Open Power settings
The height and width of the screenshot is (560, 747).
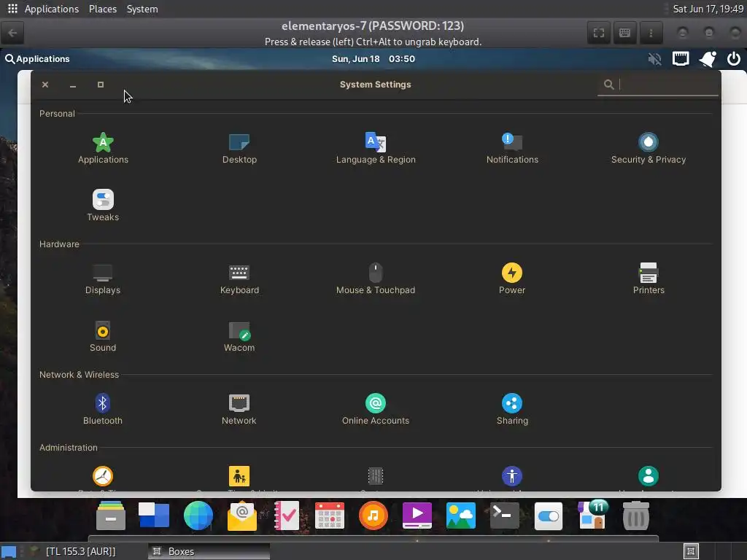[x=512, y=279]
